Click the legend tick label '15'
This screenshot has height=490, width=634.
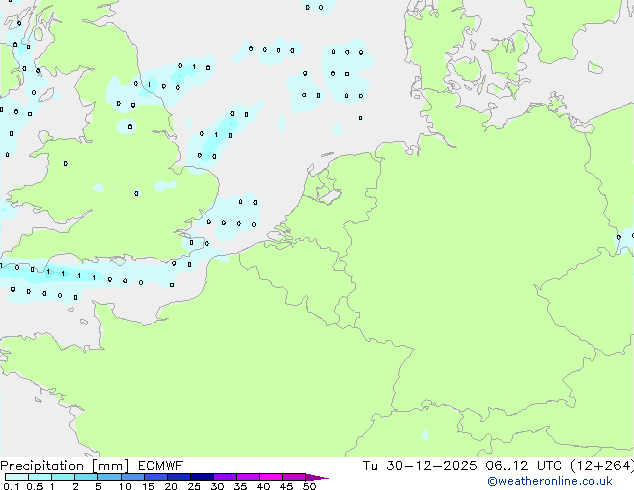(148, 486)
